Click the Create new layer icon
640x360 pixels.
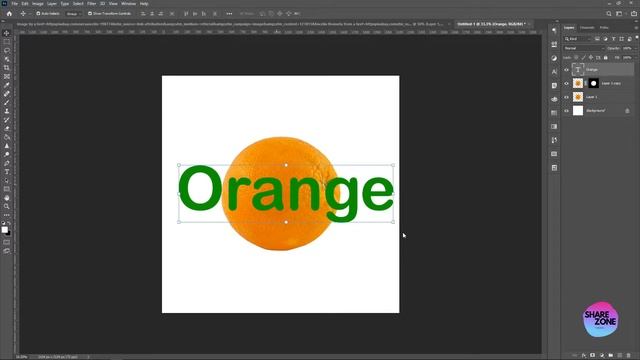[620, 356]
